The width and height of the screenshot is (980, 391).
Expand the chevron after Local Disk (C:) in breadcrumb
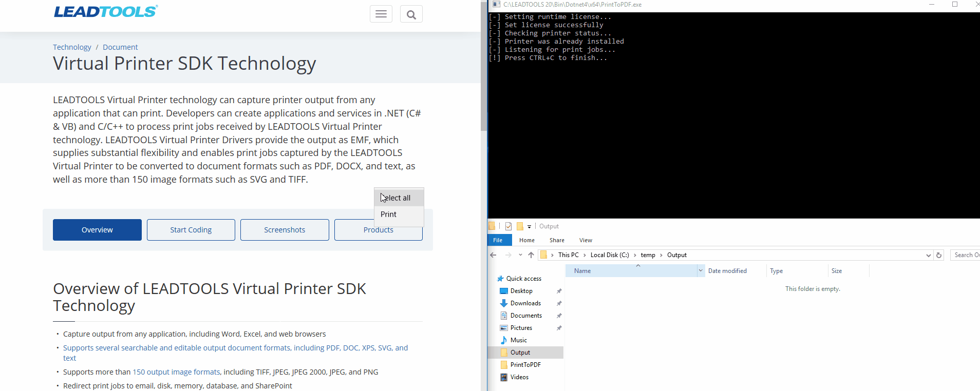click(635, 255)
